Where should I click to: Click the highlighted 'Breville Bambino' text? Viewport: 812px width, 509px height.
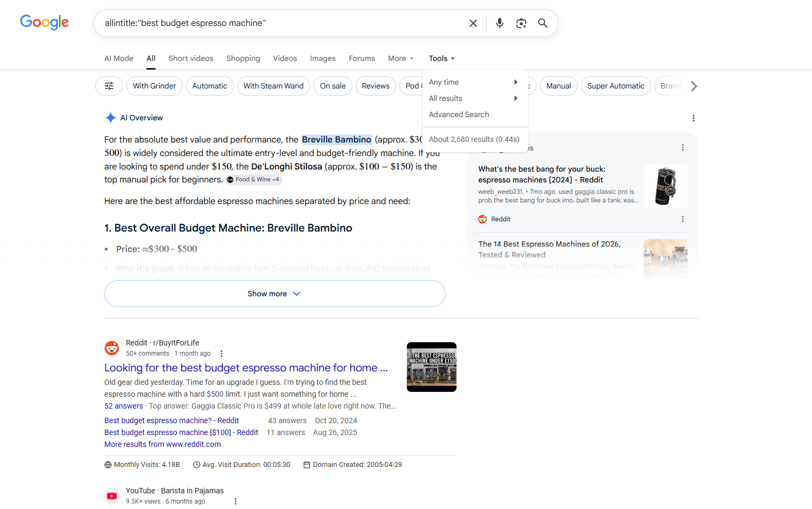coord(337,139)
